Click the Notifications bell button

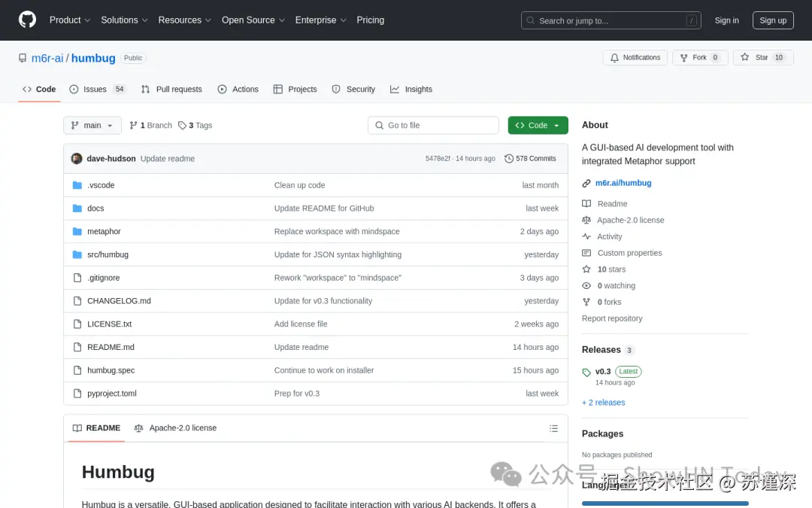click(635, 57)
